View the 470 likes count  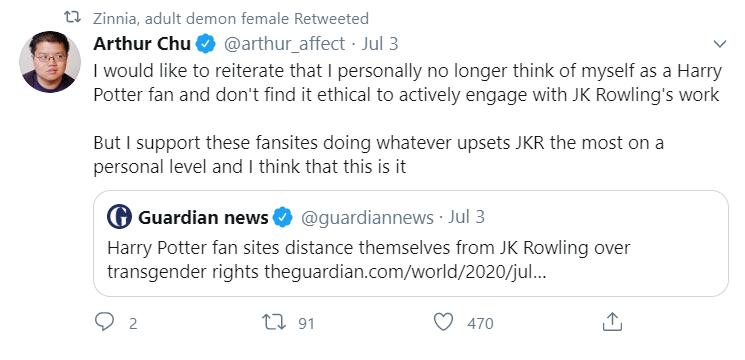click(x=480, y=323)
